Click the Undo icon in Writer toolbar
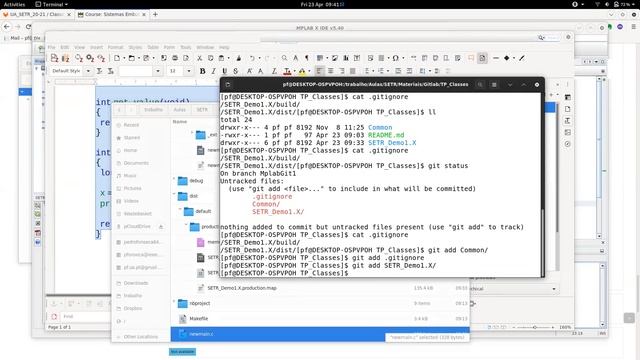The image size is (640, 360). [253, 58]
